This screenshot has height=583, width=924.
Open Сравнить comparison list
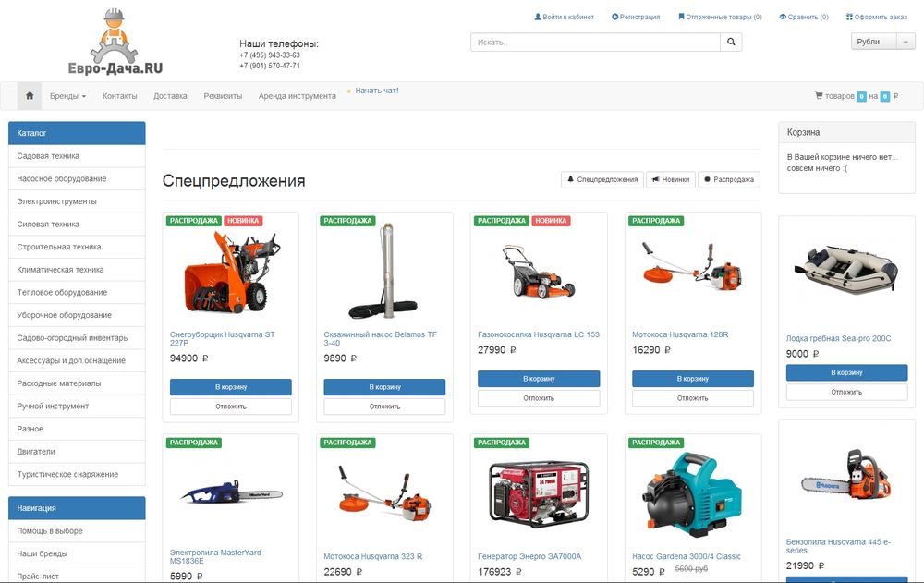[x=804, y=17]
